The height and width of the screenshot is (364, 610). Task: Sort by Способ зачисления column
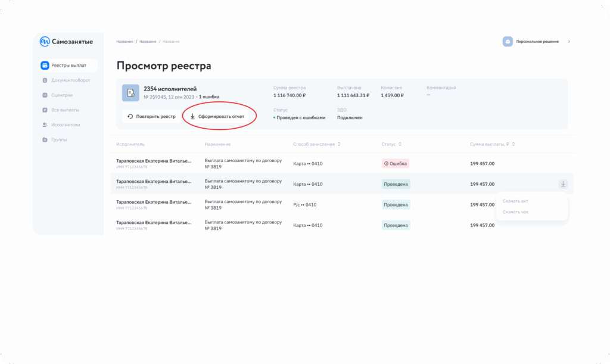tap(340, 144)
